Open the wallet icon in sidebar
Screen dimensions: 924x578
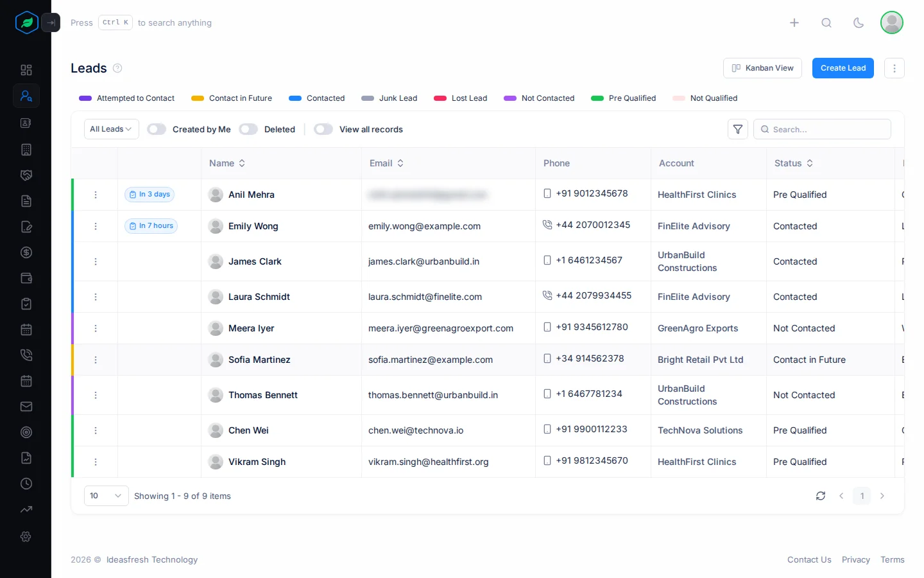[26, 278]
